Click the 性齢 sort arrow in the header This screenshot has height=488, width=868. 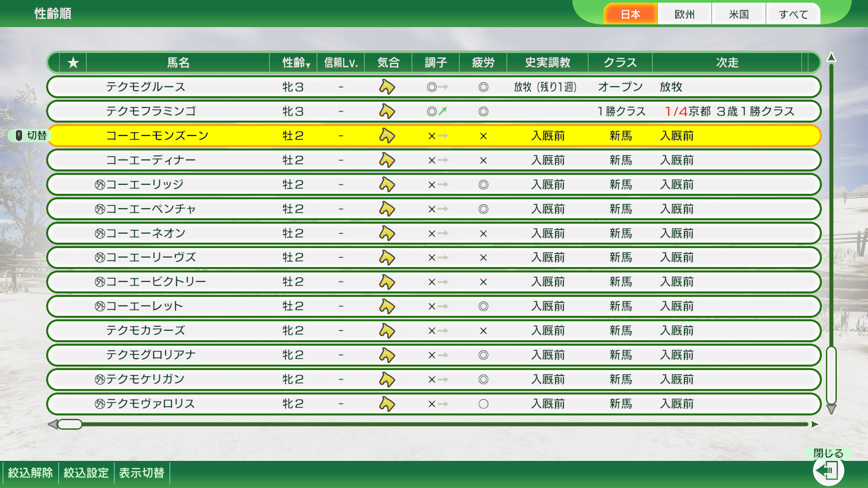click(x=308, y=65)
